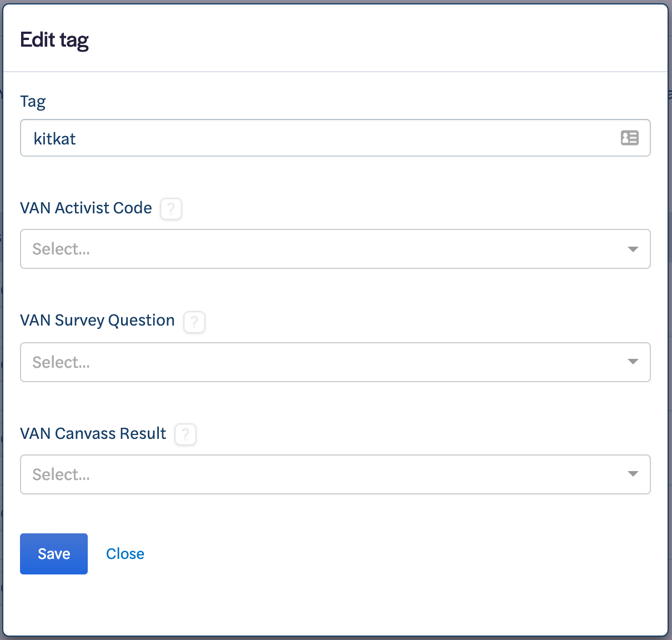672x640 pixels.
Task: Click the Select placeholder under VAN Survey Question
Action: pyautogui.click(x=61, y=362)
